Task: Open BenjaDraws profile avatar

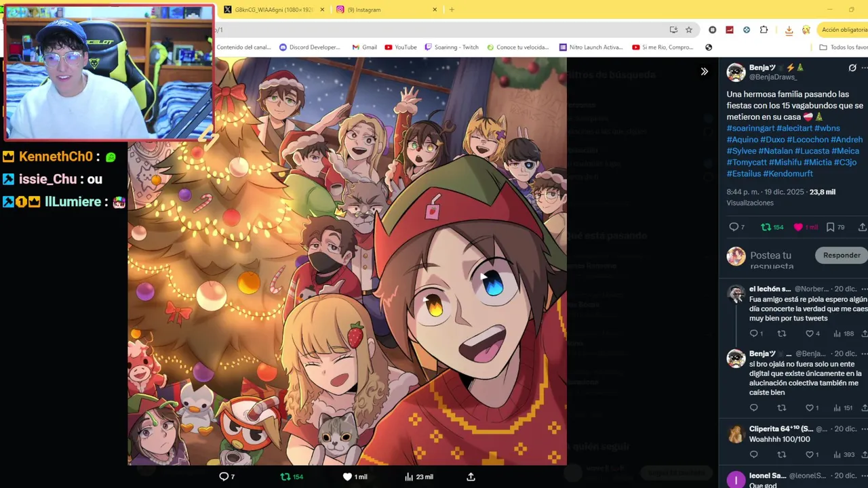Action: pyautogui.click(x=736, y=72)
